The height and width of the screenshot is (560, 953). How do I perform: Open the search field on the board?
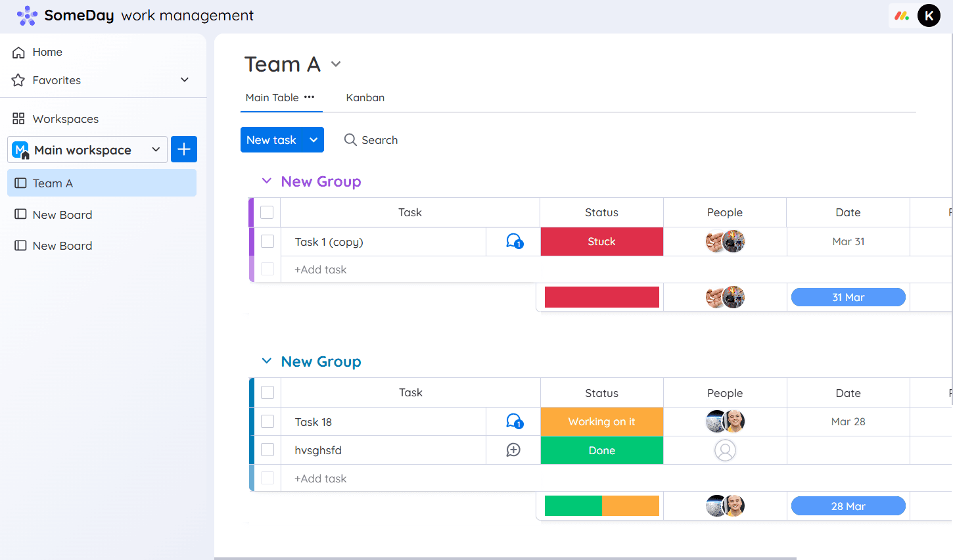371,139
